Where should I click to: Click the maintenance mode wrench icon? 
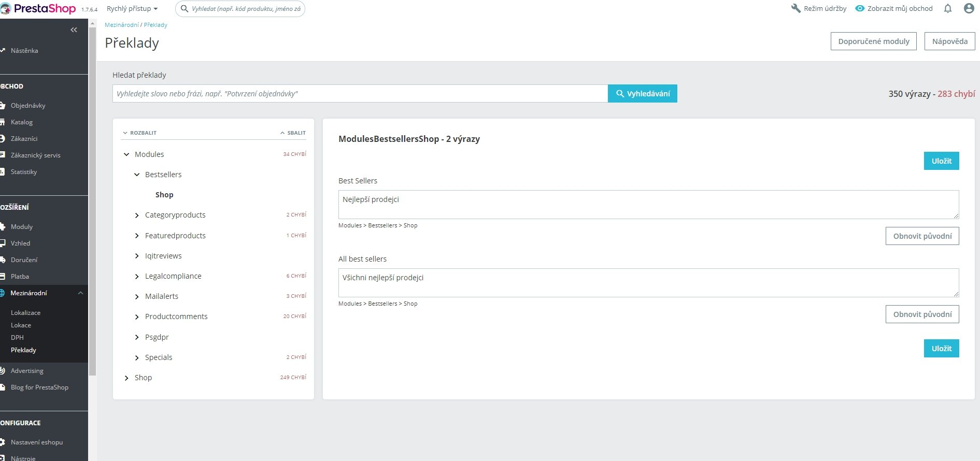(796, 8)
